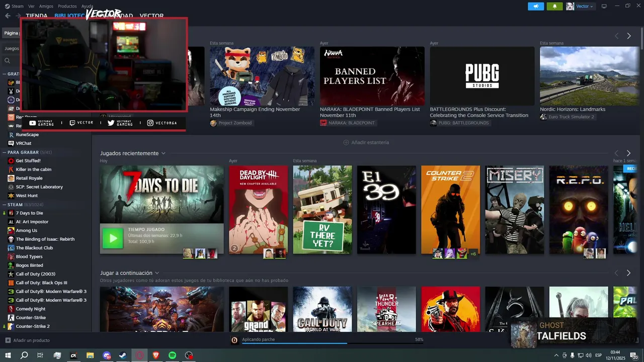Go back with the navigation back arrow

(8, 16)
